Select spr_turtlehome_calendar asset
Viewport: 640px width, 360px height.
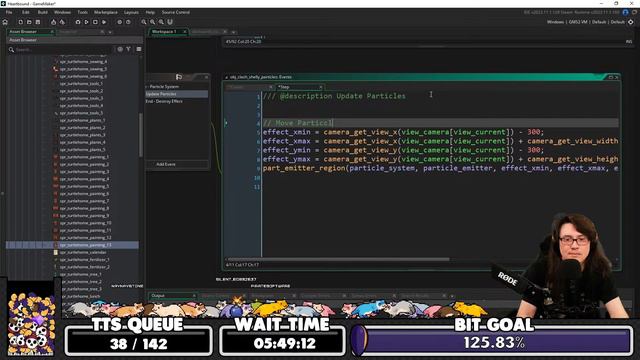click(83, 252)
